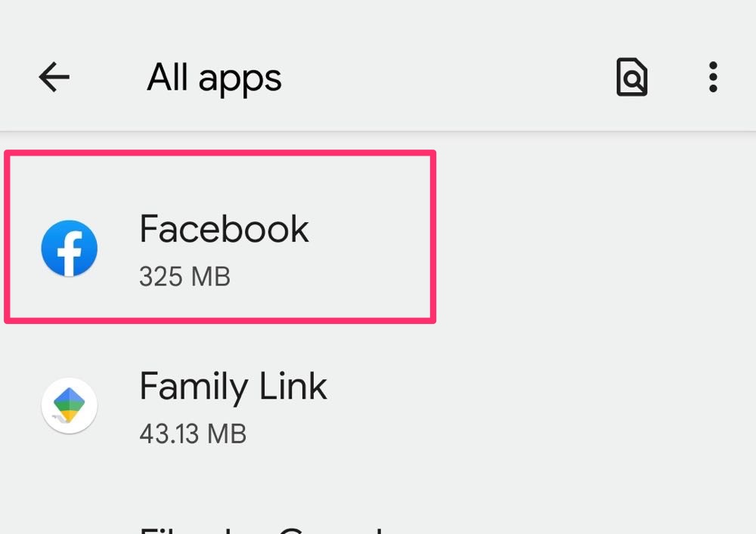Tap the blue circle of Facebook's logo
The image size is (756, 534).
[51, 240]
